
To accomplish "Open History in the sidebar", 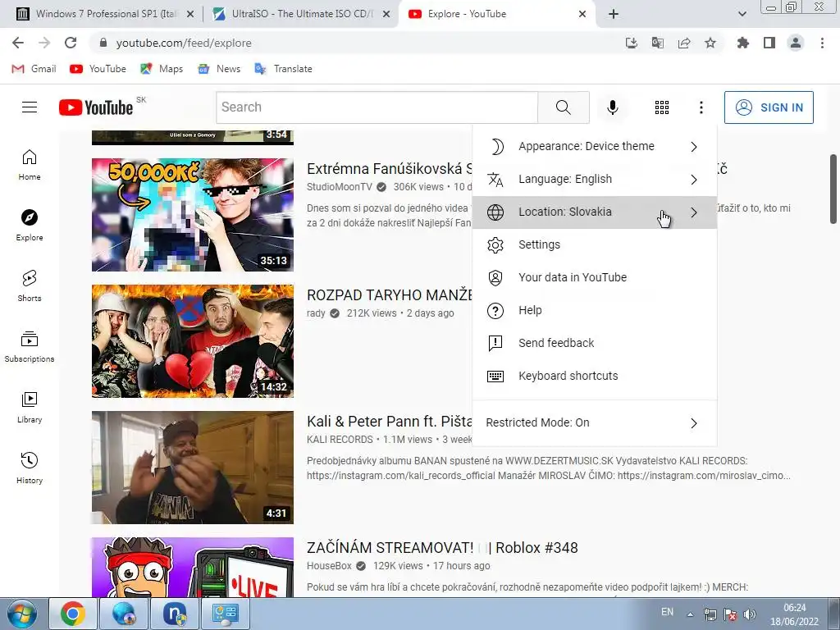I will point(30,468).
